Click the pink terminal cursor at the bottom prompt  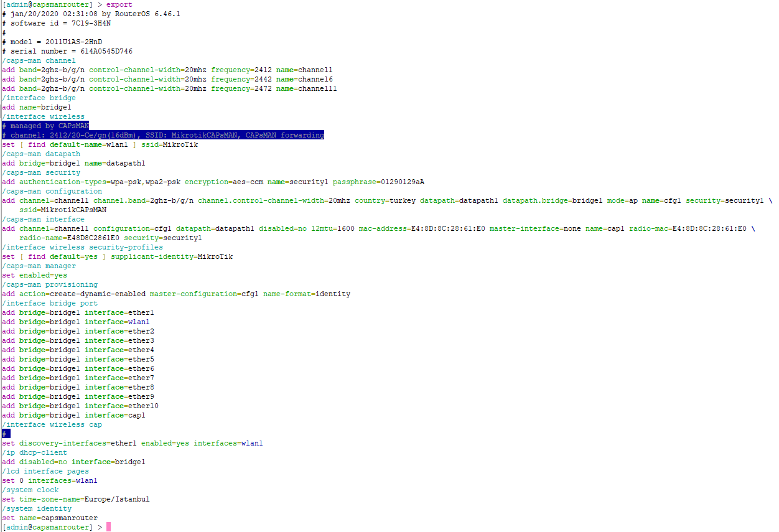[x=108, y=527]
